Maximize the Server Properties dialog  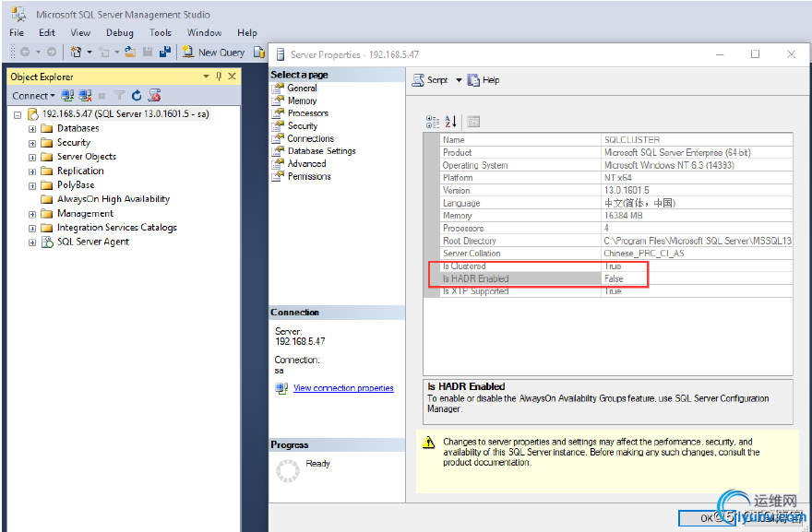click(755, 54)
